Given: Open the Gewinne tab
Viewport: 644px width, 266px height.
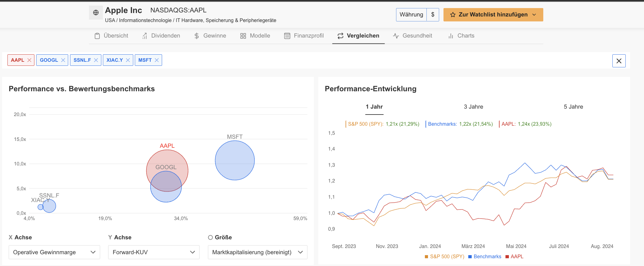Looking at the screenshot, I should [210, 36].
